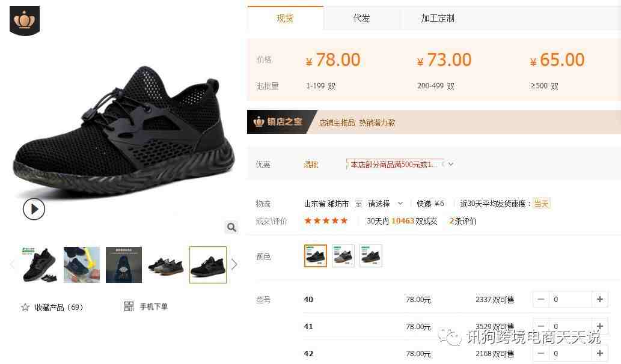The width and height of the screenshot is (621, 364).
Task: Open the 请选择 destination dropdown
Action: coord(385,204)
